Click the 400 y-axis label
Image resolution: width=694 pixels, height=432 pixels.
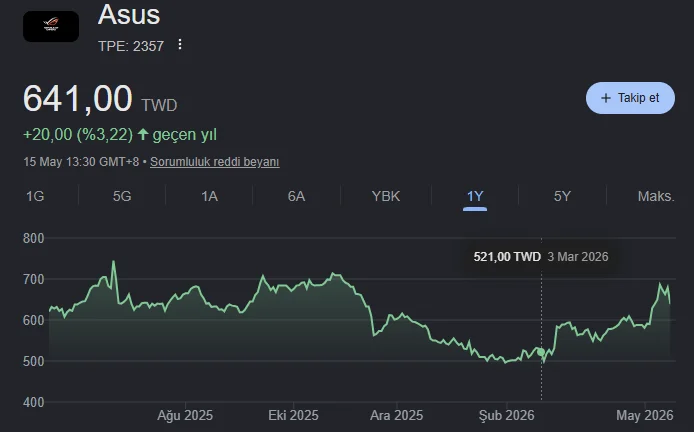pyautogui.click(x=34, y=402)
